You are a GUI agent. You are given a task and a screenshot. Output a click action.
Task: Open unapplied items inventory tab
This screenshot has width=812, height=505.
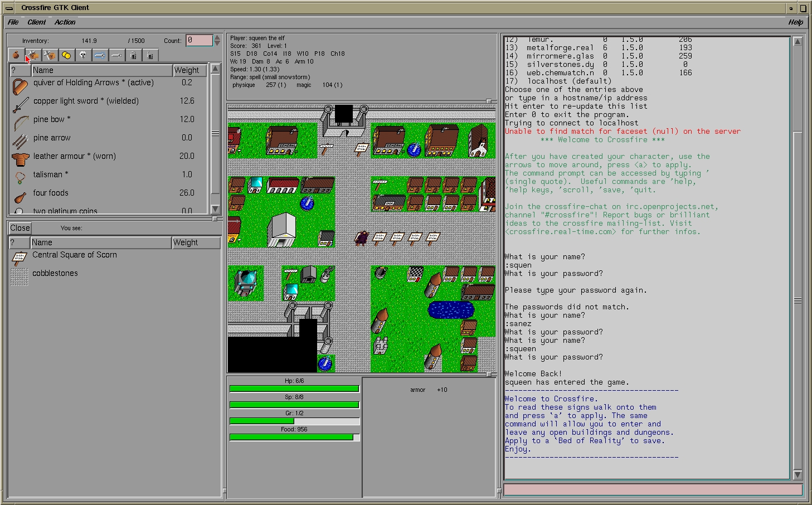(50, 55)
